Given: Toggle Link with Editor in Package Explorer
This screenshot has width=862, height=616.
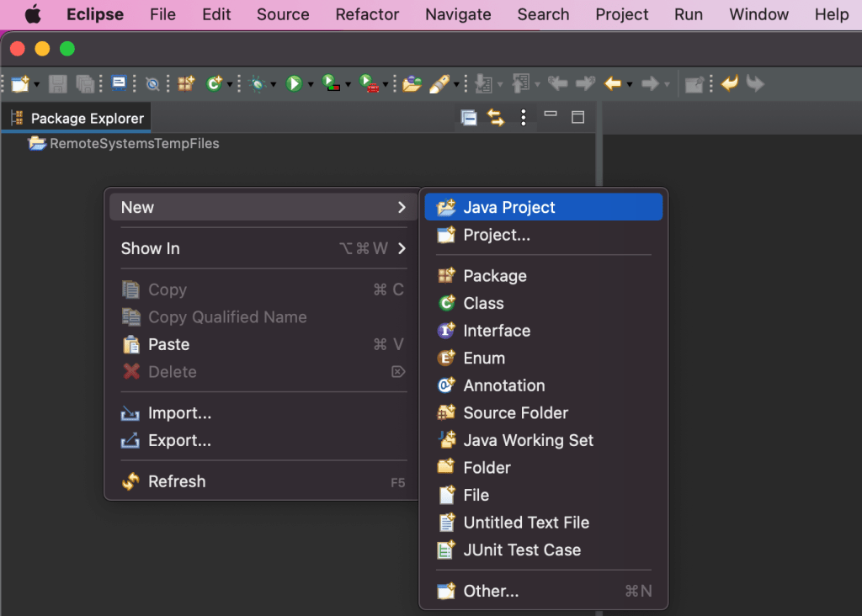Looking at the screenshot, I should click(x=495, y=118).
